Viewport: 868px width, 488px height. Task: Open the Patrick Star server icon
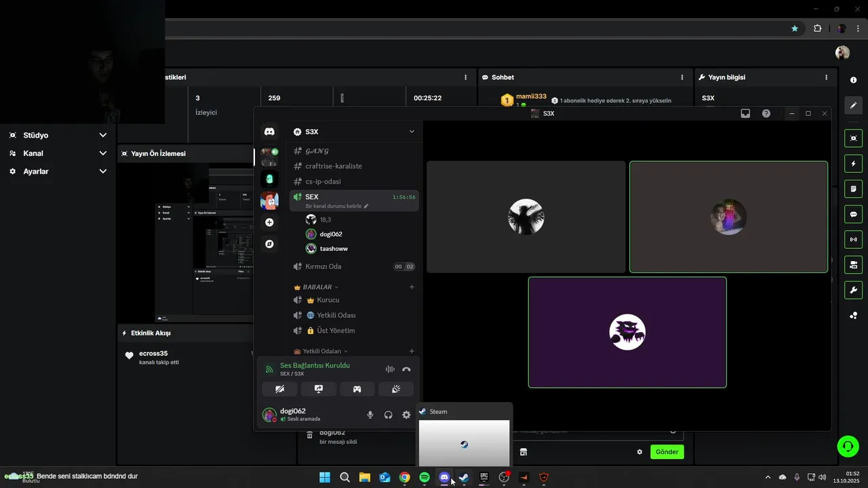click(x=269, y=201)
